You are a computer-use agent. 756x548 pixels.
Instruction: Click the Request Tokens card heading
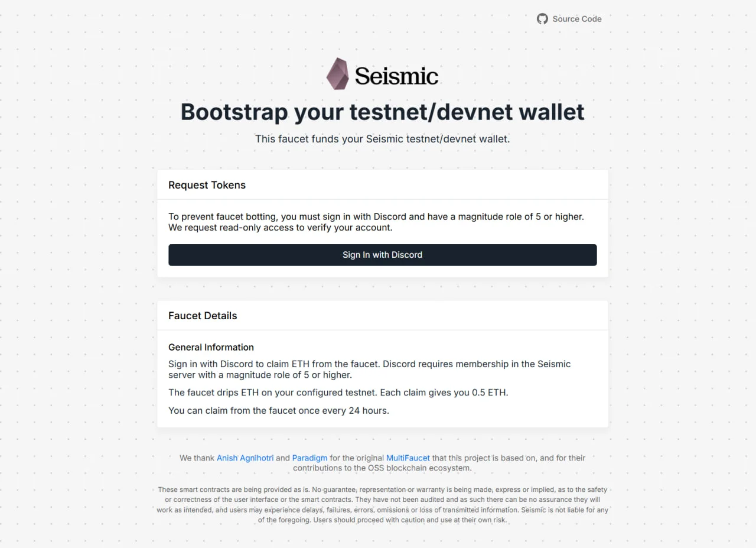207,185
